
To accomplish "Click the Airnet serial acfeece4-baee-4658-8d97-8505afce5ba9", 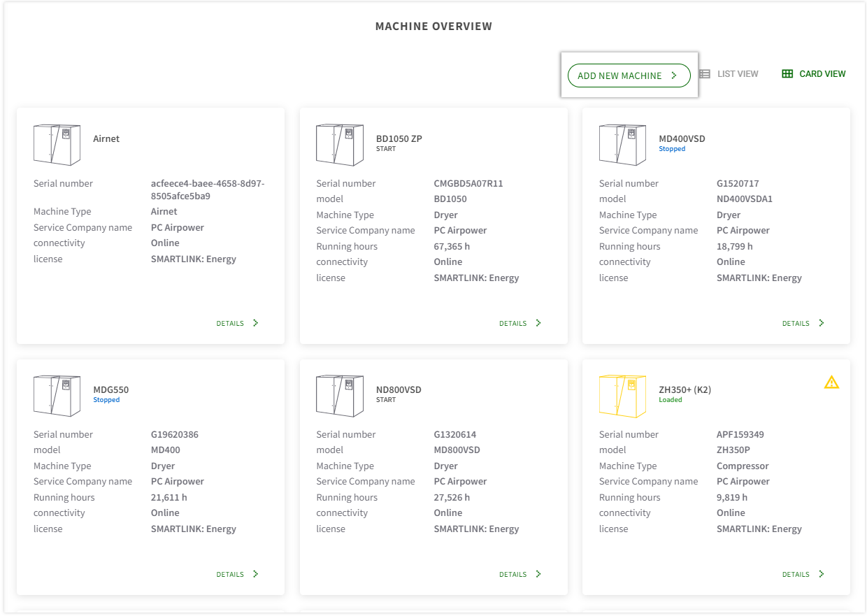I will pos(208,189).
